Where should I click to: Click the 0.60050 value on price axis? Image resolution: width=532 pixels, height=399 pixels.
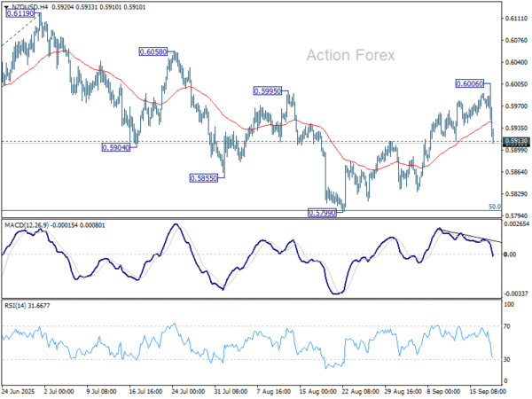tap(515, 84)
